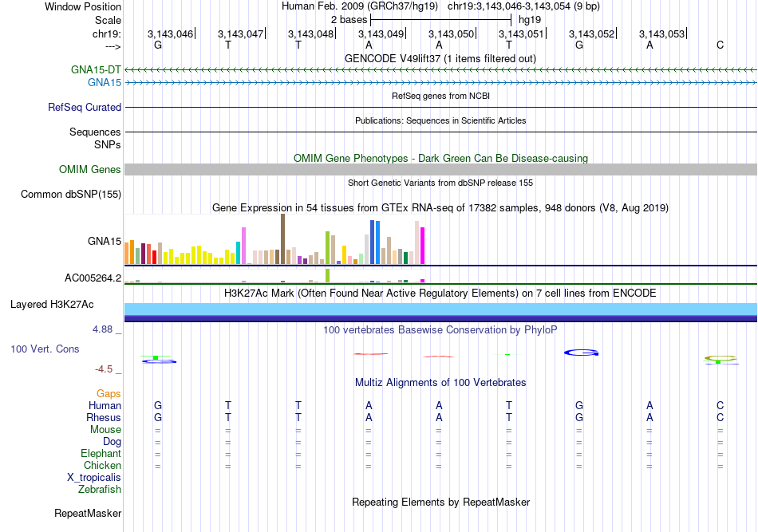Click GNA15 label beside GTEx expression bars
The image size is (758, 532).
[105, 241]
